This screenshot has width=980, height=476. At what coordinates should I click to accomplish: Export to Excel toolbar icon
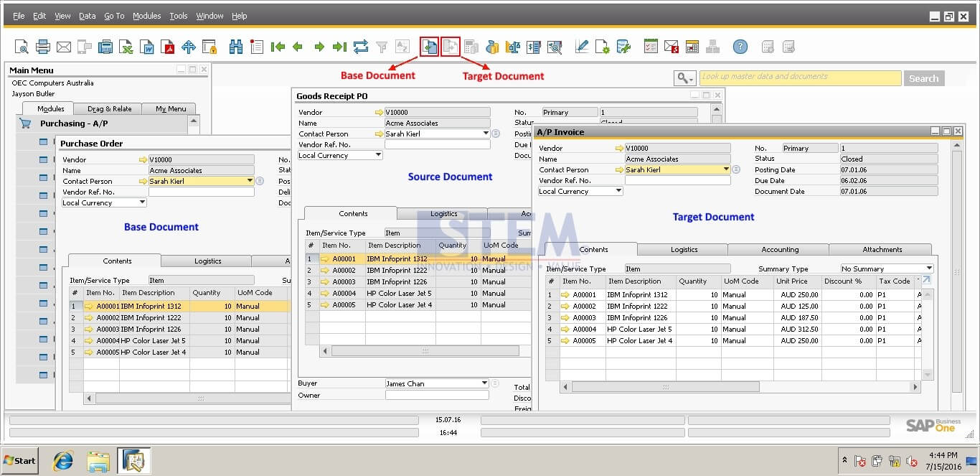126,47
